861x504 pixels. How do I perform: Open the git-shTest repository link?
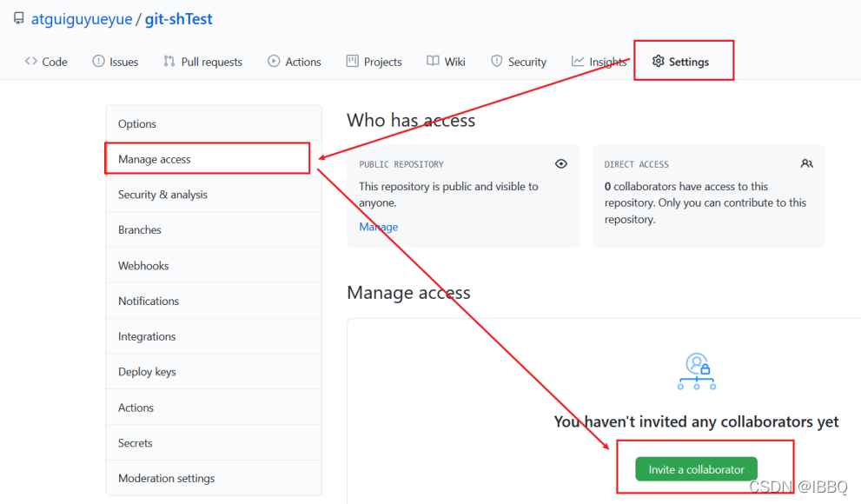(178, 19)
